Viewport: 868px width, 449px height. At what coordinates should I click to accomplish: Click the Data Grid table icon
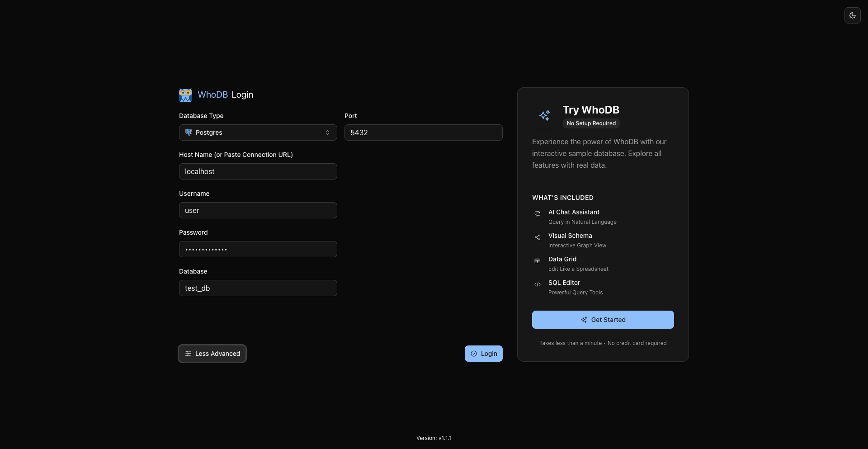click(x=538, y=261)
